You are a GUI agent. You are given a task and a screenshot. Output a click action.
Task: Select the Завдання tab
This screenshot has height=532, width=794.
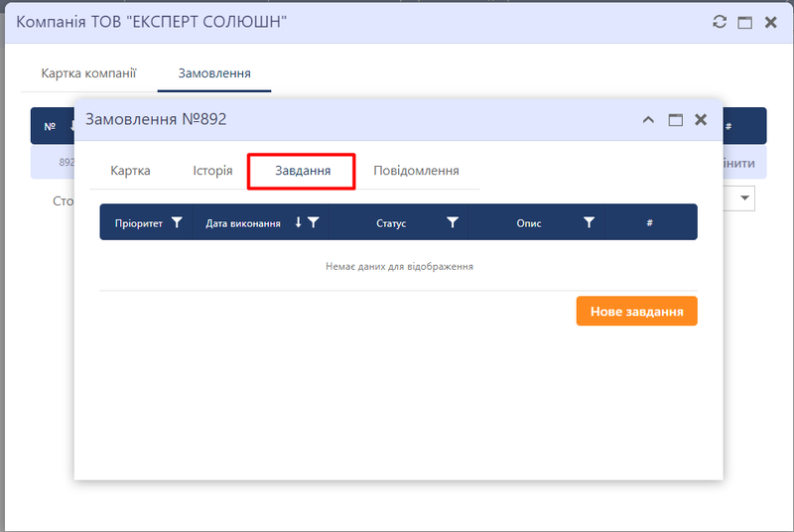[x=302, y=171]
